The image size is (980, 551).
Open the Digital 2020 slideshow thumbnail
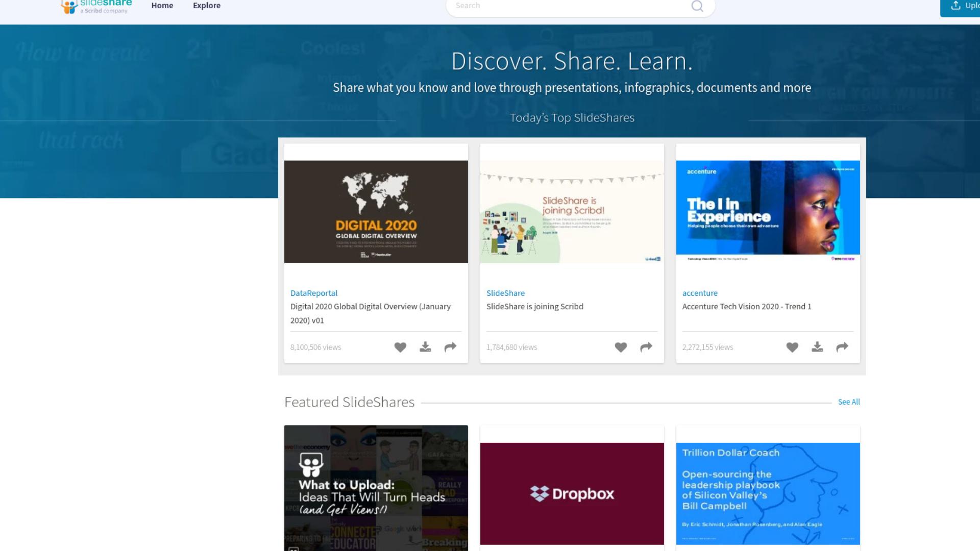tap(376, 212)
